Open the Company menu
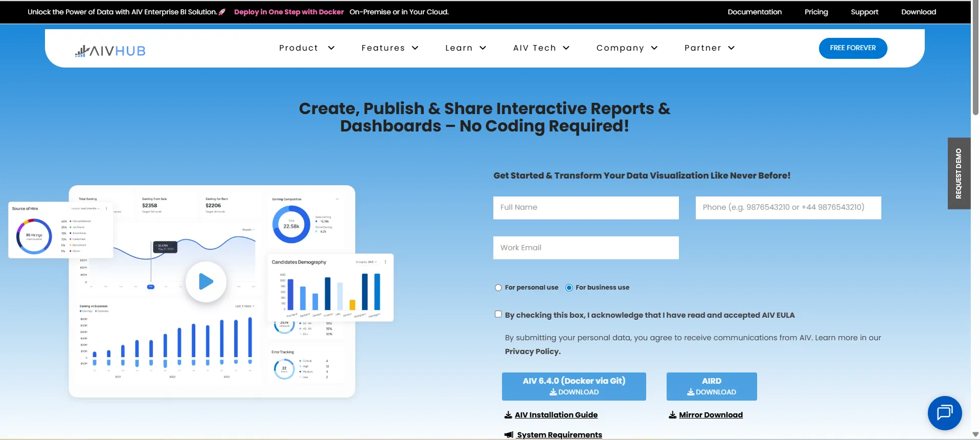Viewport: 980px width, 440px height. 620,48
